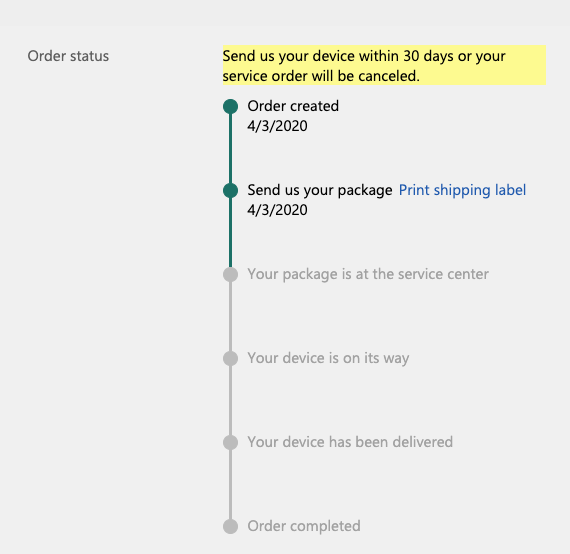The image size is (570, 554).
Task: Click green progress line between first two steps
Action: tap(230, 149)
